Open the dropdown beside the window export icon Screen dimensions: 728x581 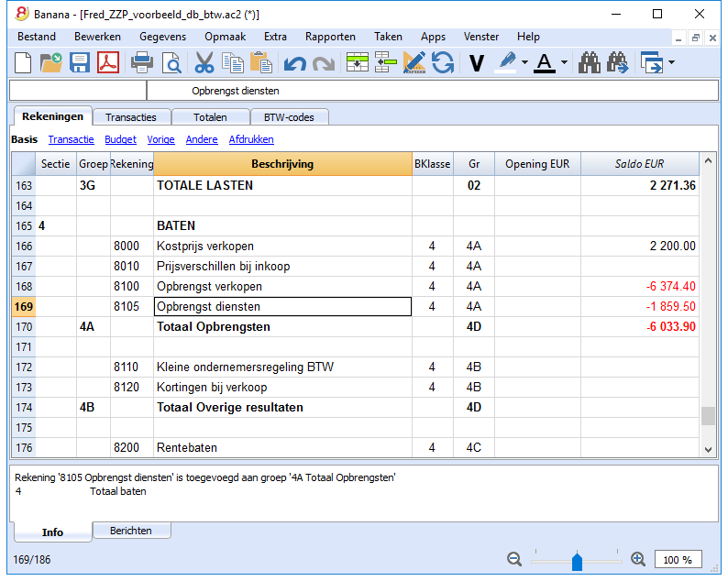(671, 62)
